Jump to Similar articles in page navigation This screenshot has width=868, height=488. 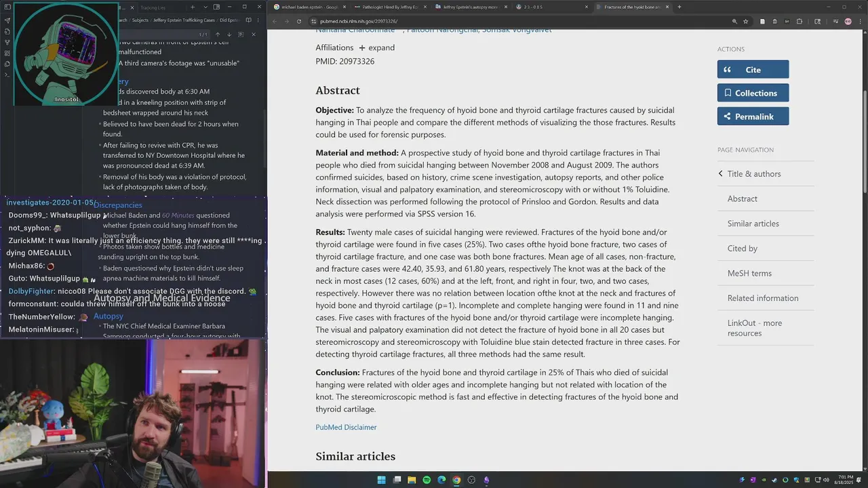click(753, 224)
